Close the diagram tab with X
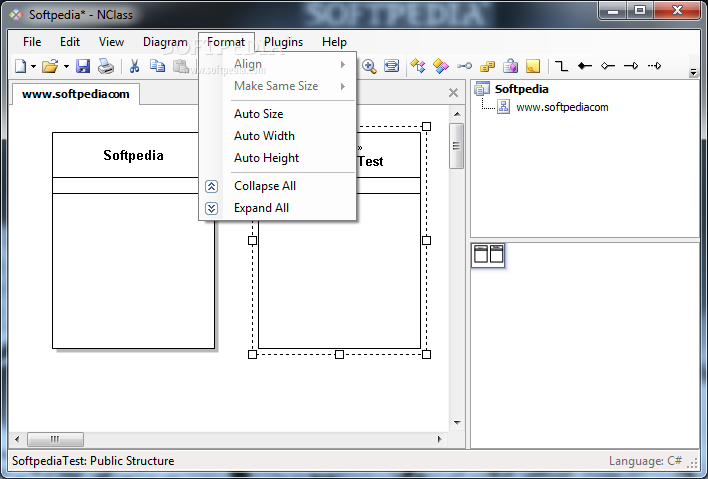Screen dimensions: 708x479 (x=453, y=93)
